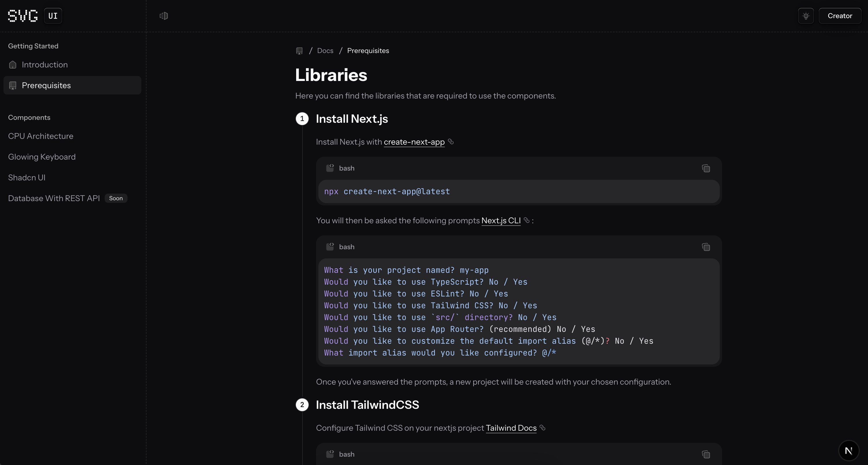
Task: Go to Docs in the breadcrumb
Action: pos(325,51)
